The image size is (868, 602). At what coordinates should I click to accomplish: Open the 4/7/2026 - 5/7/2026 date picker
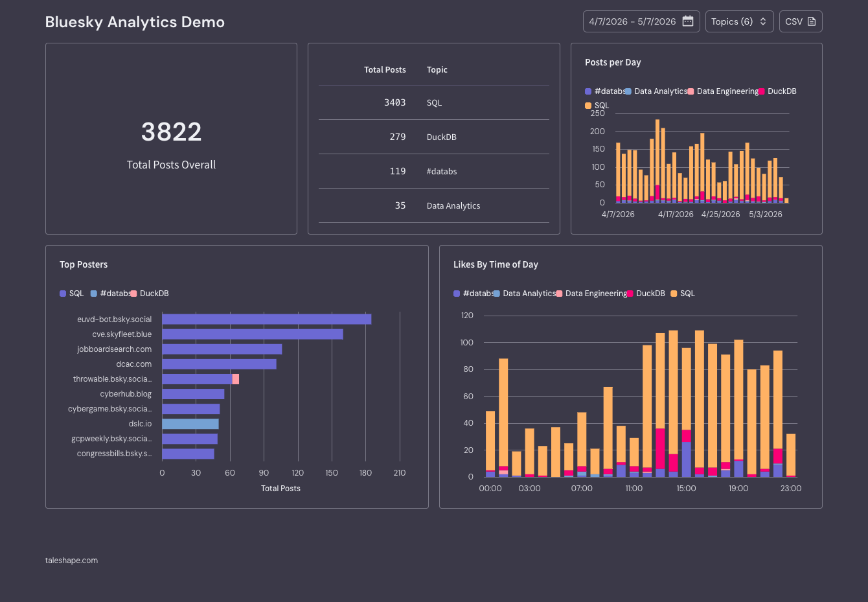(641, 21)
